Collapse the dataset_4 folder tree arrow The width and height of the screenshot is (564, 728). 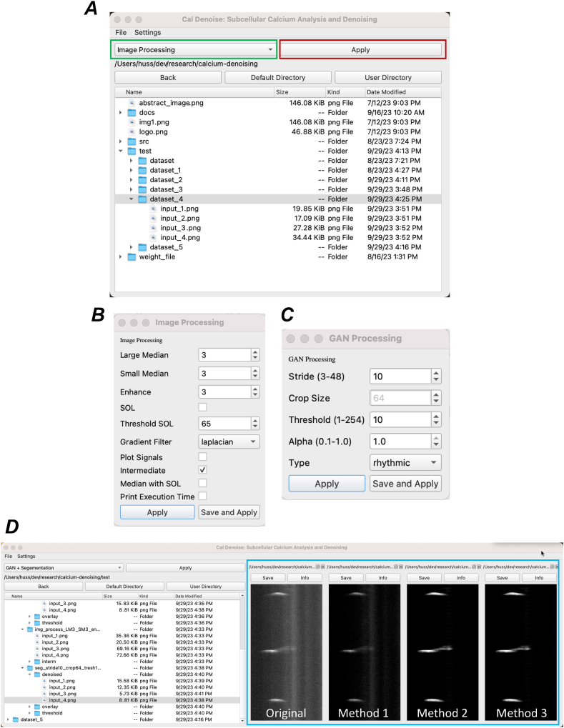[x=132, y=199]
